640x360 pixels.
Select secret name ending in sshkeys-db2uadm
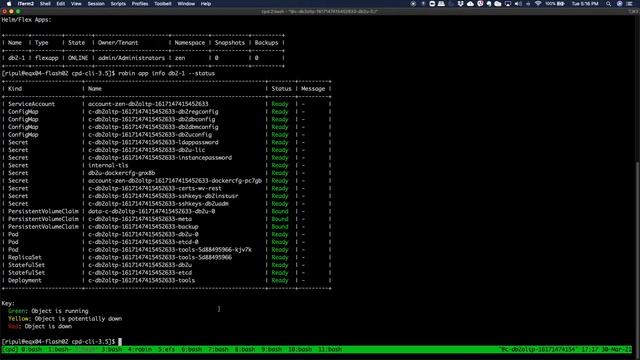coord(158,204)
